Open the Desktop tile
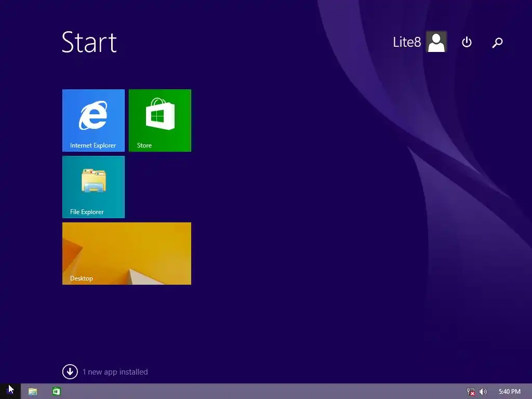Screen dimensions: 532x399 pyautogui.click(x=127, y=254)
